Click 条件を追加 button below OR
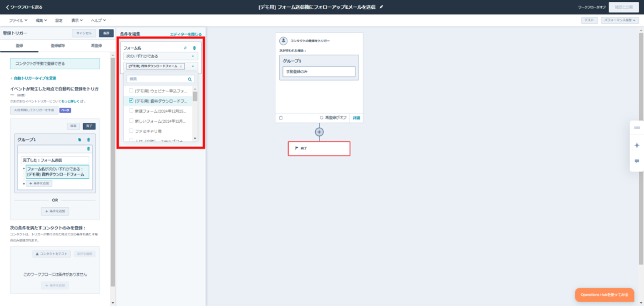The height and width of the screenshot is (306, 644). point(55,212)
